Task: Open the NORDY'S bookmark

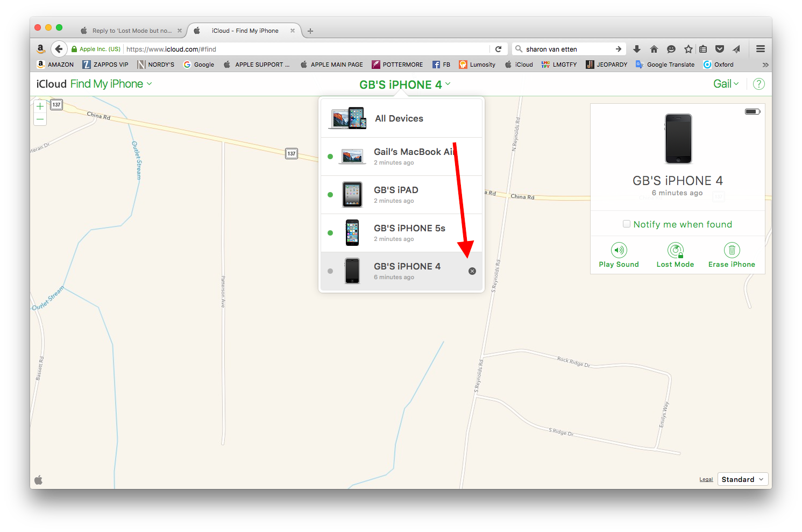Action: (156, 65)
